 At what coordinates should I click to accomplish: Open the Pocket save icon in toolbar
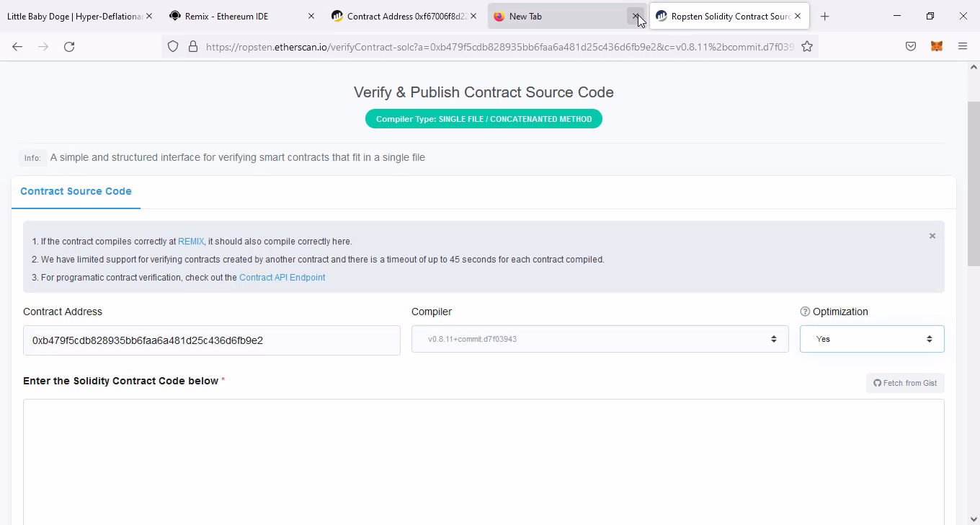point(911,47)
